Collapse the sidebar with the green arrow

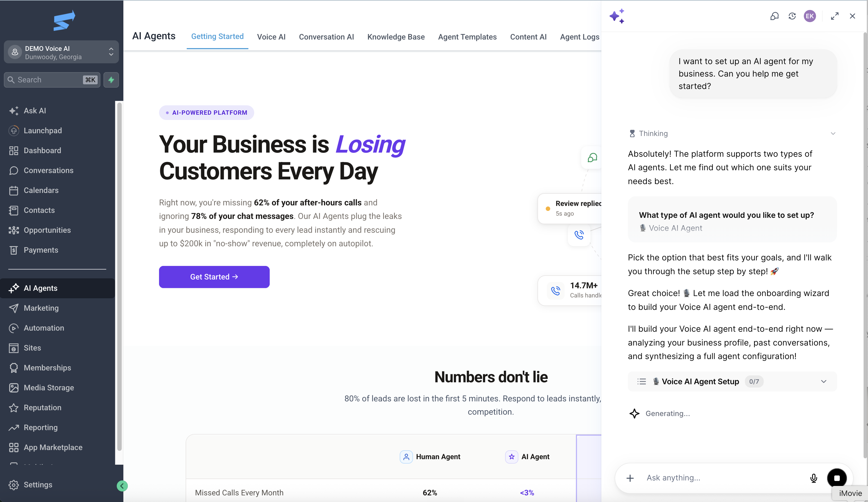(x=122, y=486)
